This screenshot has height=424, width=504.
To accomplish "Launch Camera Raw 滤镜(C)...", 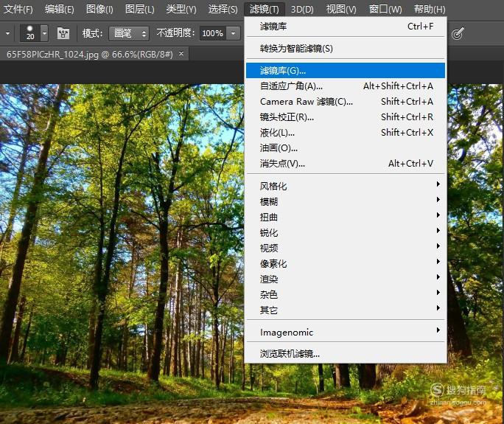I will coord(346,101).
